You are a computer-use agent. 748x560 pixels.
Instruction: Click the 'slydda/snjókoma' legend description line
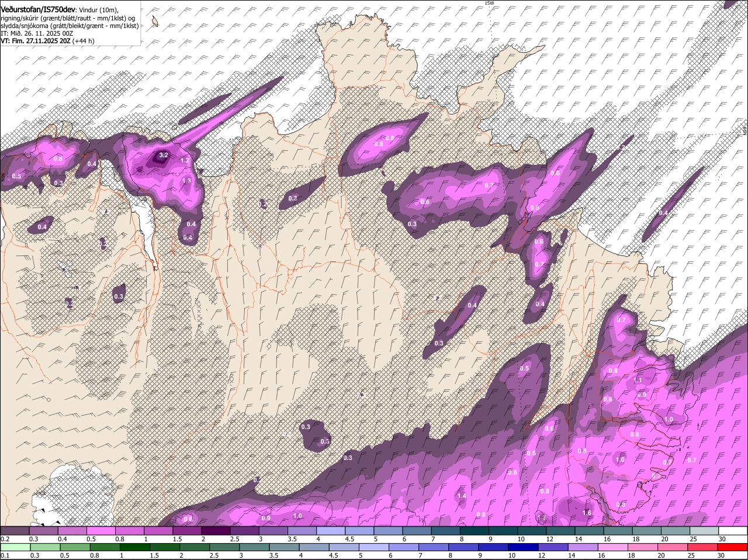point(69,26)
